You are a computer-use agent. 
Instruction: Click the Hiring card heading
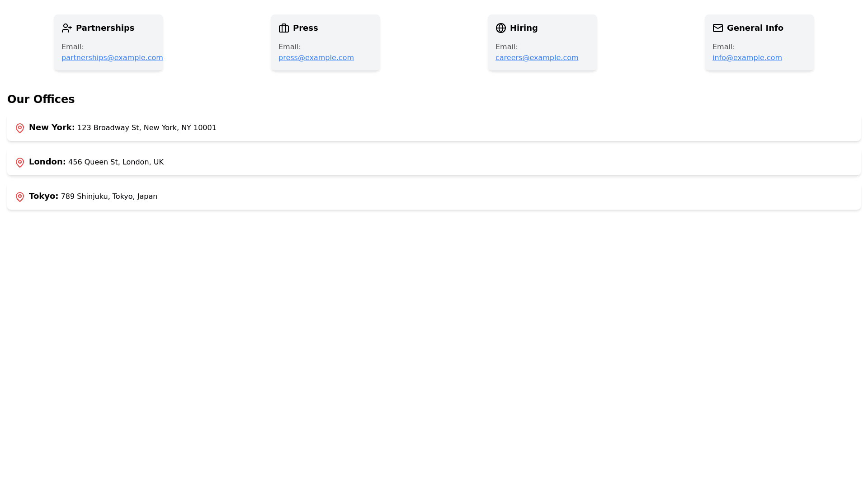pos(524,28)
